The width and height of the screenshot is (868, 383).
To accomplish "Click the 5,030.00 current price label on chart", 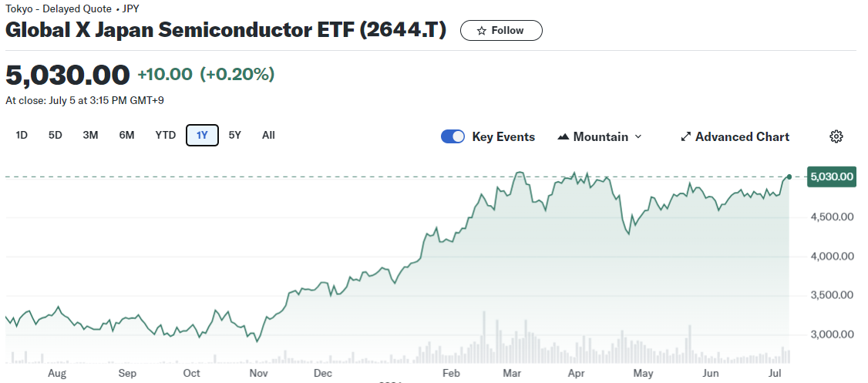I will pyautogui.click(x=832, y=177).
